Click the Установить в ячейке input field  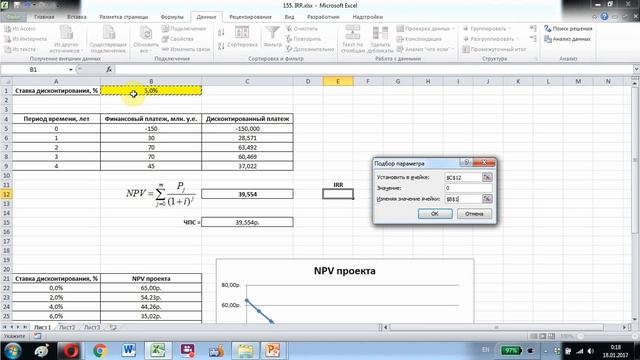pos(463,177)
